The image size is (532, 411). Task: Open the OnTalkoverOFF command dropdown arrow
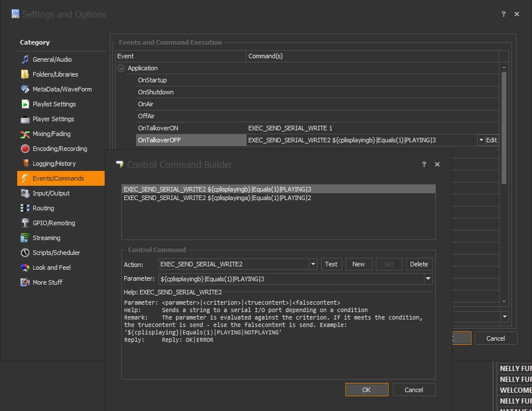point(481,140)
